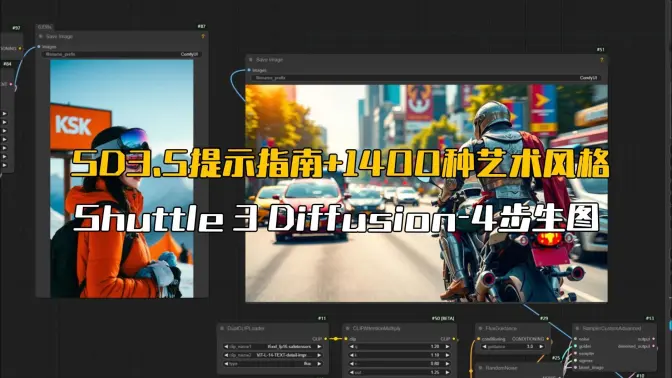Click sigmas input port of SamplerCustomAdvanced

575,360
